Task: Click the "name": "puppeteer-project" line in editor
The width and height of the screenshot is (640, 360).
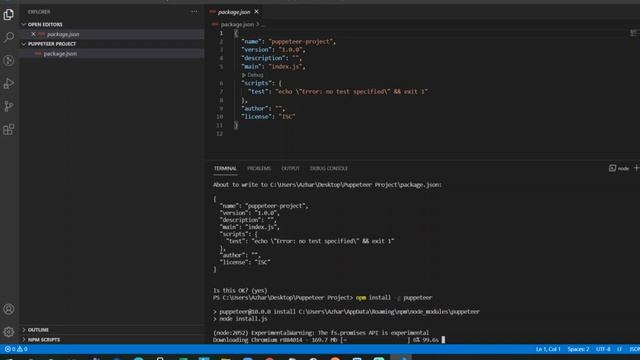Action: 289,41
